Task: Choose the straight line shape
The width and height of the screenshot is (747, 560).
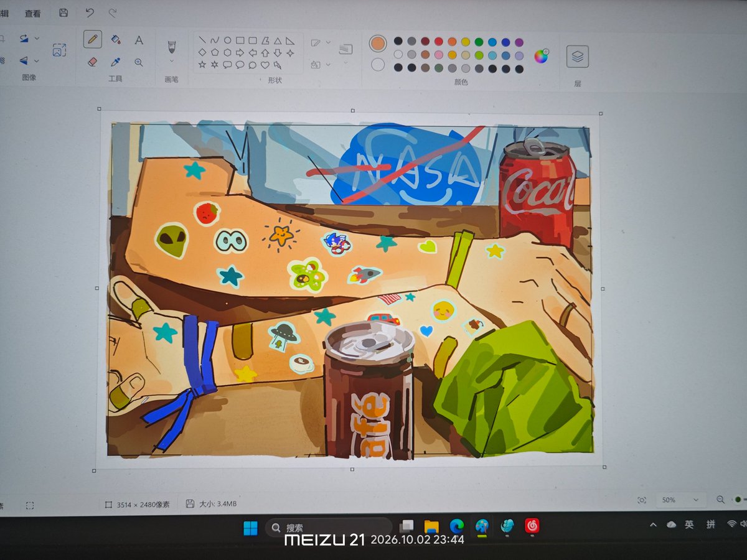Action: (x=202, y=40)
